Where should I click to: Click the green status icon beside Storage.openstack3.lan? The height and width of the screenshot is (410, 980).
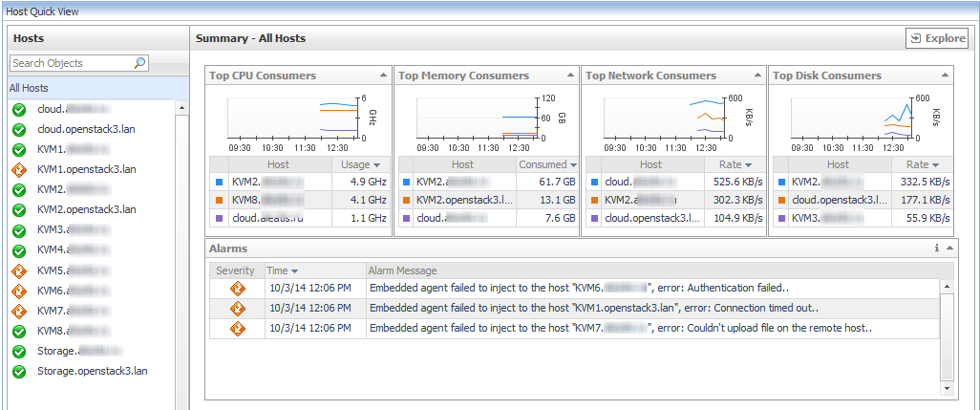[18, 371]
